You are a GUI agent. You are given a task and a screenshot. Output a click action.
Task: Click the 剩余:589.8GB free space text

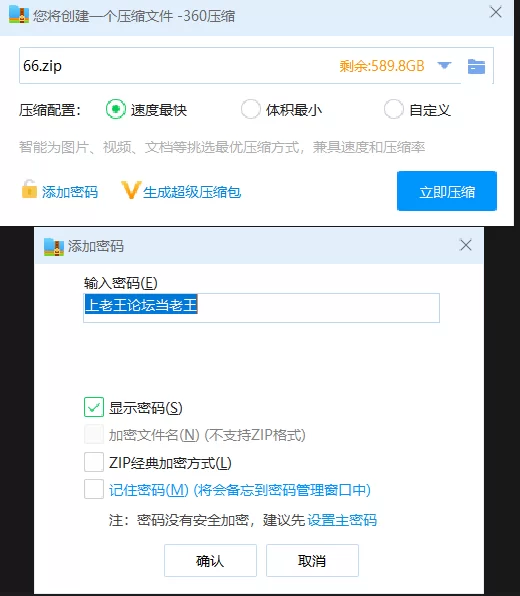tap(382, 66)
